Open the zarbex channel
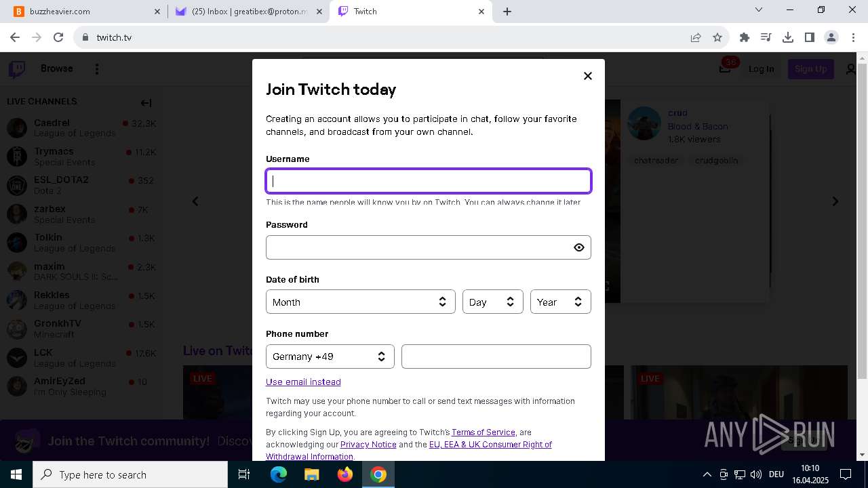The height and width of the screenshot is (488, 868). tap(81, 214)
